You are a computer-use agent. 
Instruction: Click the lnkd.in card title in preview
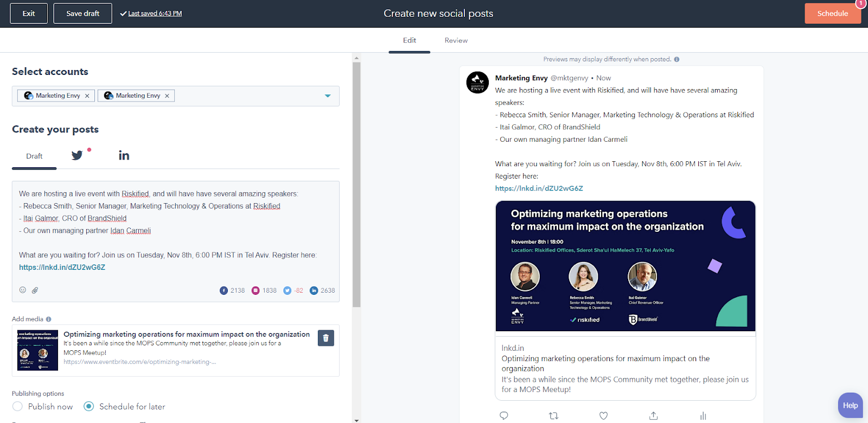(605, 363)
